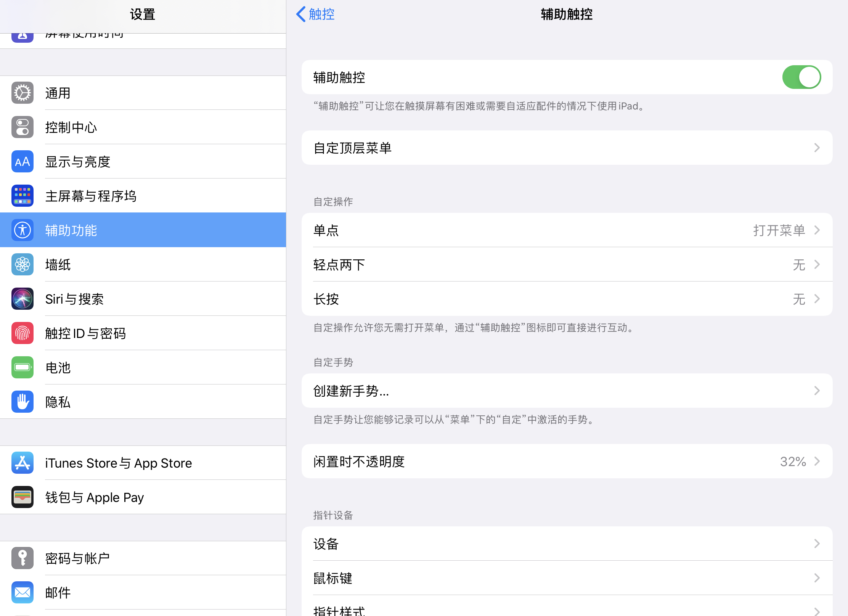Go back to 触控 page
Viewport: 848px width, 616px height.
[315, 14]
